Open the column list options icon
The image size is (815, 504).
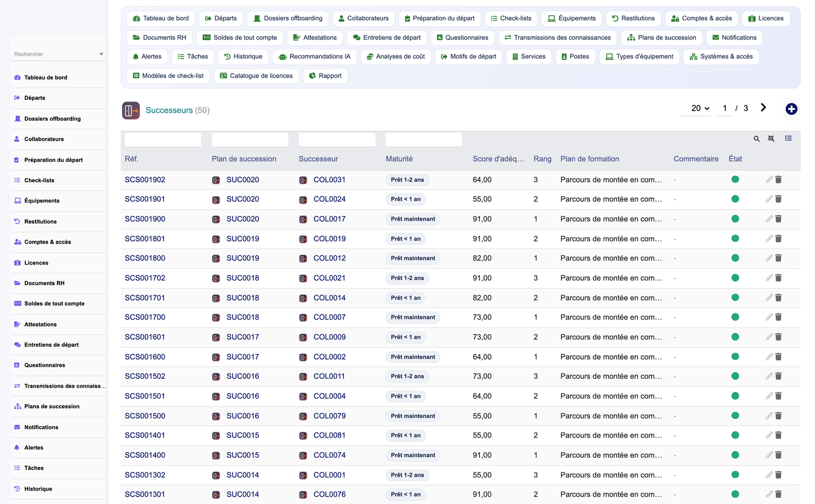(x=788, y=138)
